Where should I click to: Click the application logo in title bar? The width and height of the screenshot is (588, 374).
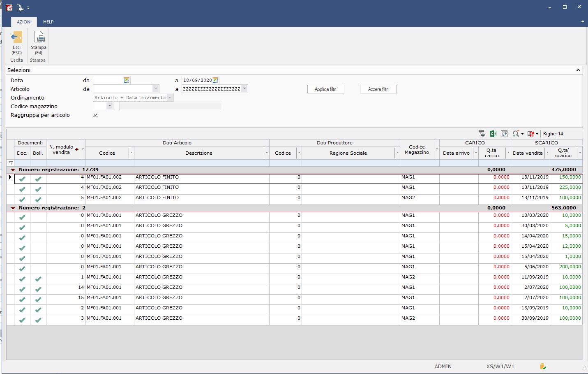[x=9, y=7]
